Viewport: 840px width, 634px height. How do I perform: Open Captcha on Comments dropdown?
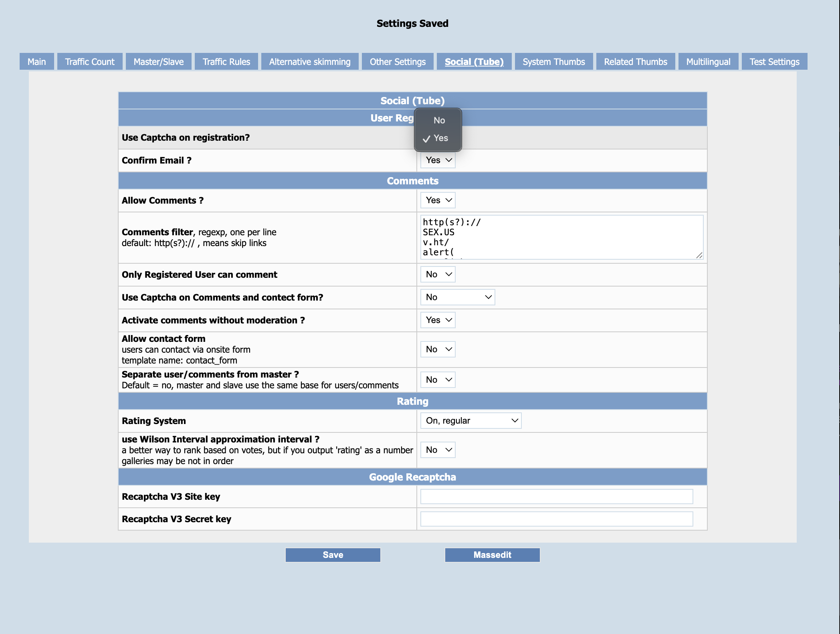click(458, 297)
